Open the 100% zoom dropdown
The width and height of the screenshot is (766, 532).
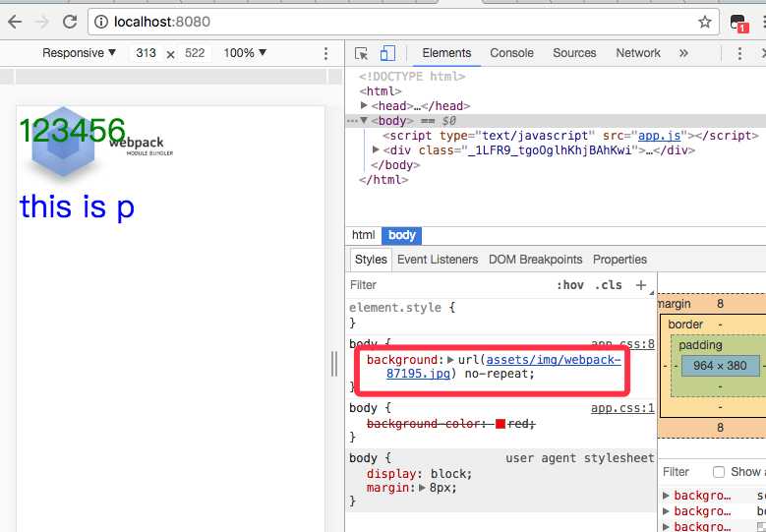tap(245, 53)
